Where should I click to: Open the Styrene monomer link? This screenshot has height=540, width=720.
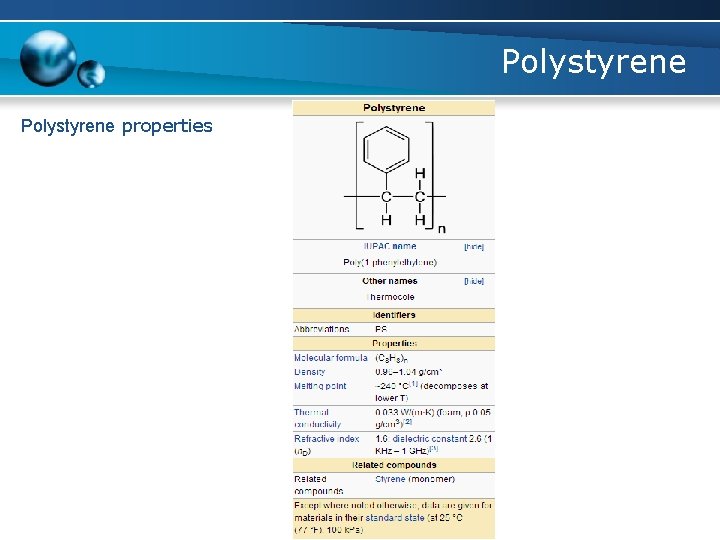(x=390, y=479)
